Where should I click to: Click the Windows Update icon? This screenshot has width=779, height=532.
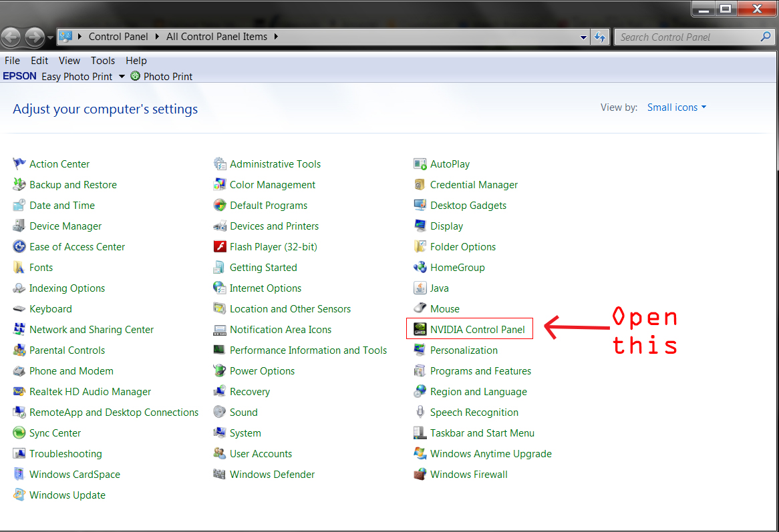click(x=19, y=495)
